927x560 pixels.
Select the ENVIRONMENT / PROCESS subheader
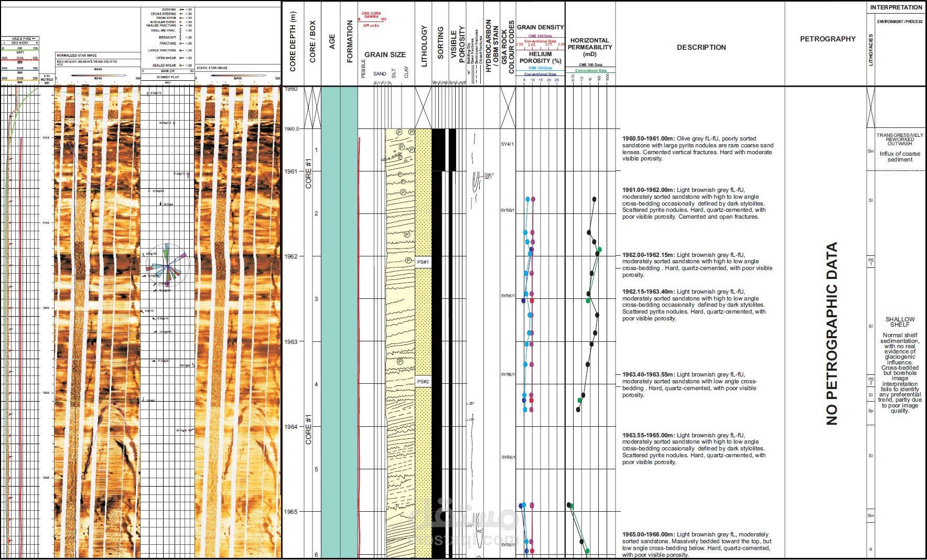coord(900,21)
